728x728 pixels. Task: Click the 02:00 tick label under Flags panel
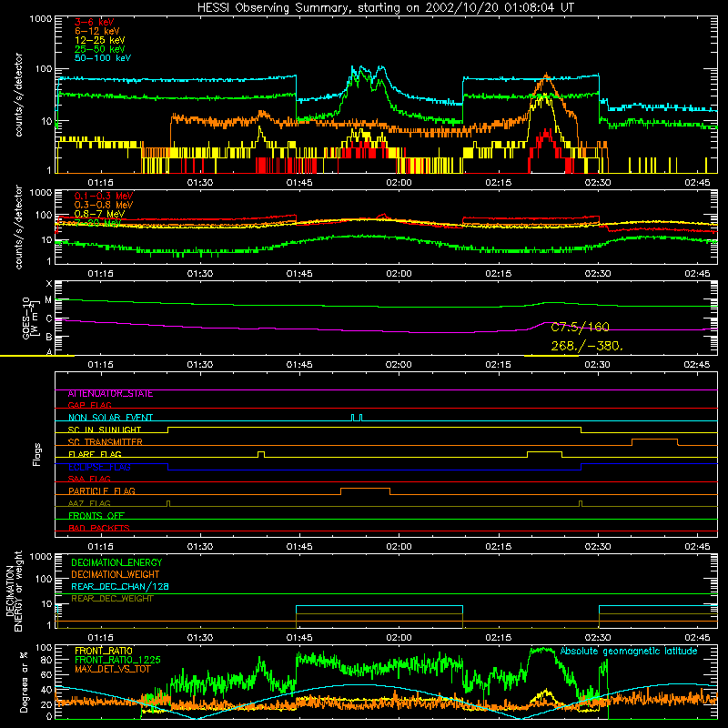399,547
